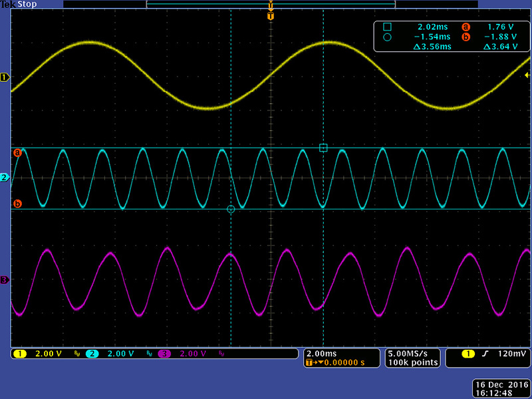Click the square cursor handle on the waveform

click(x=323, y=148)
